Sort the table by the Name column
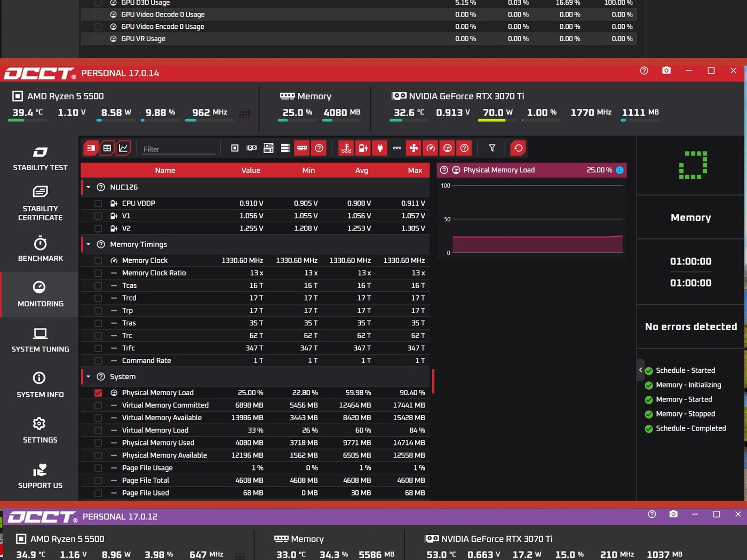 tap(165, 170)
